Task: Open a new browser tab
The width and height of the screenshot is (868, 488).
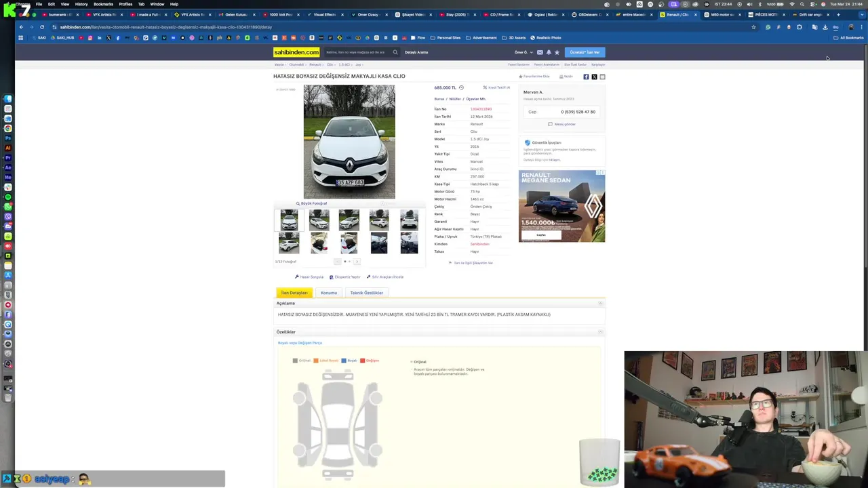Action: point(838,14)
